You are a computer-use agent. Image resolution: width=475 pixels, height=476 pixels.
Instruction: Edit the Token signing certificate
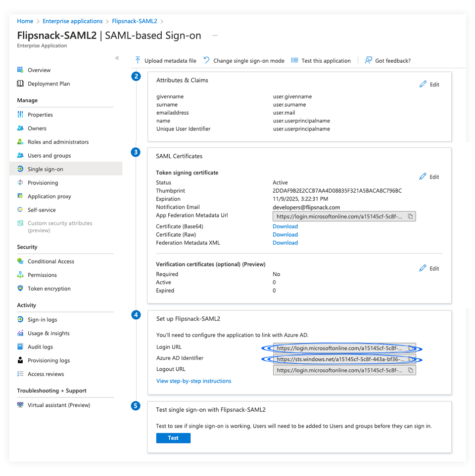(429, 176)
